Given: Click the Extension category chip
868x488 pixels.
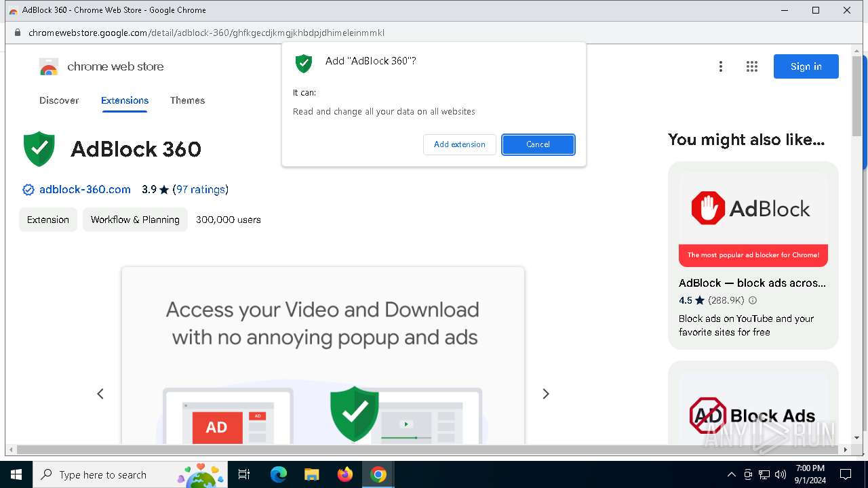Looking at the screenshot, I should click(48, 220).
